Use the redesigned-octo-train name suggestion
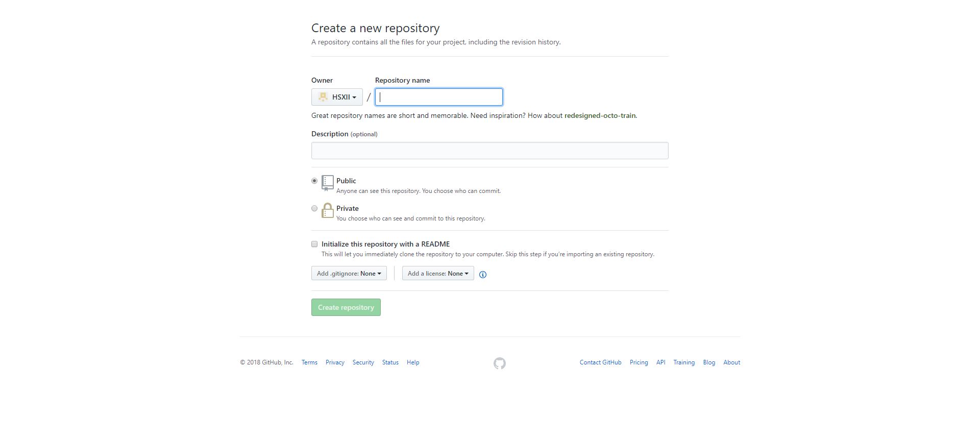The width and height of the screenshot is (980, 441). pyautogui.click(x=600, y=115)
